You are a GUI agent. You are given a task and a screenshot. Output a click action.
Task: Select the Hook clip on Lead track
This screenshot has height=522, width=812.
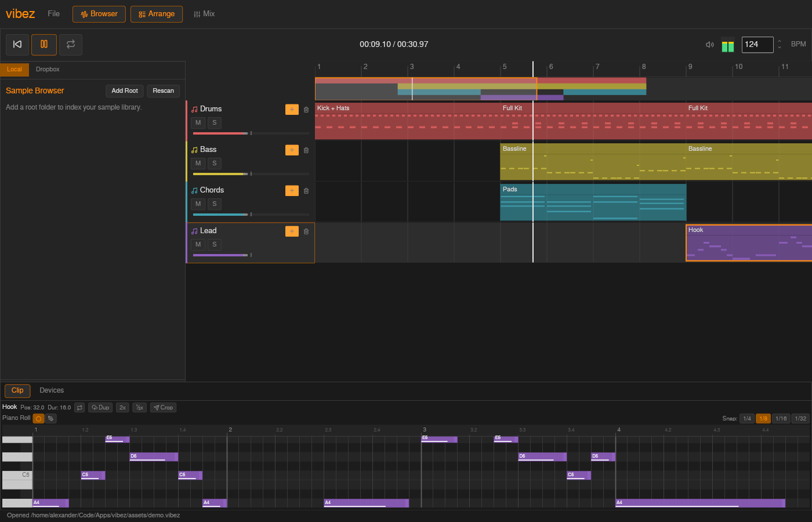tap(749, 243)
